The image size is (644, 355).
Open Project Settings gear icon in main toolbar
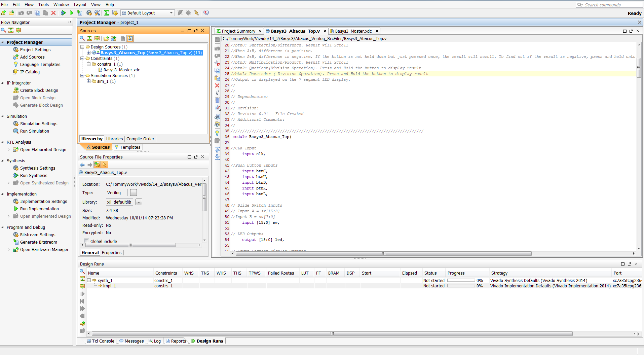89,13
